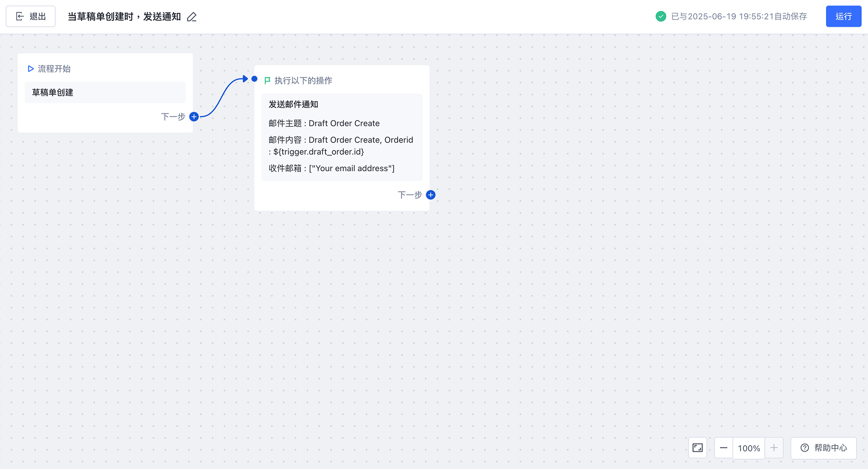Click the input connector dot of action node
The image size is (868, 469).
[254, 79]
